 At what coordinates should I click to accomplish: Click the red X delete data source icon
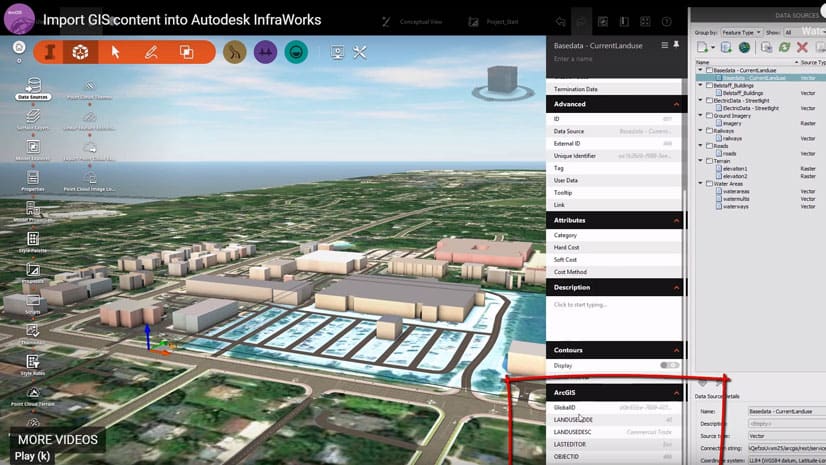802,47
